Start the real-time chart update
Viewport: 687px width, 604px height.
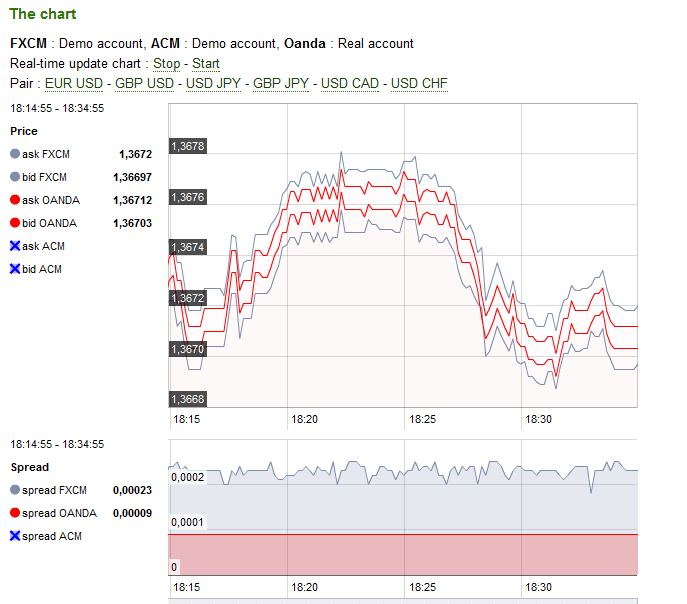(x=205, y=64)
